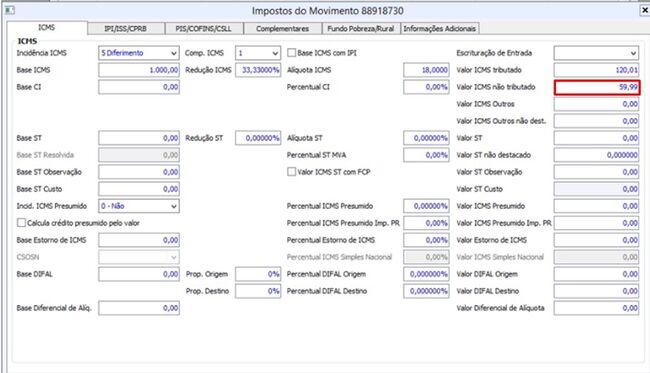The height and width of the screenshot is (373, 650).
Task: Click the Base ST Resolvida field
Action: point(139,155)
